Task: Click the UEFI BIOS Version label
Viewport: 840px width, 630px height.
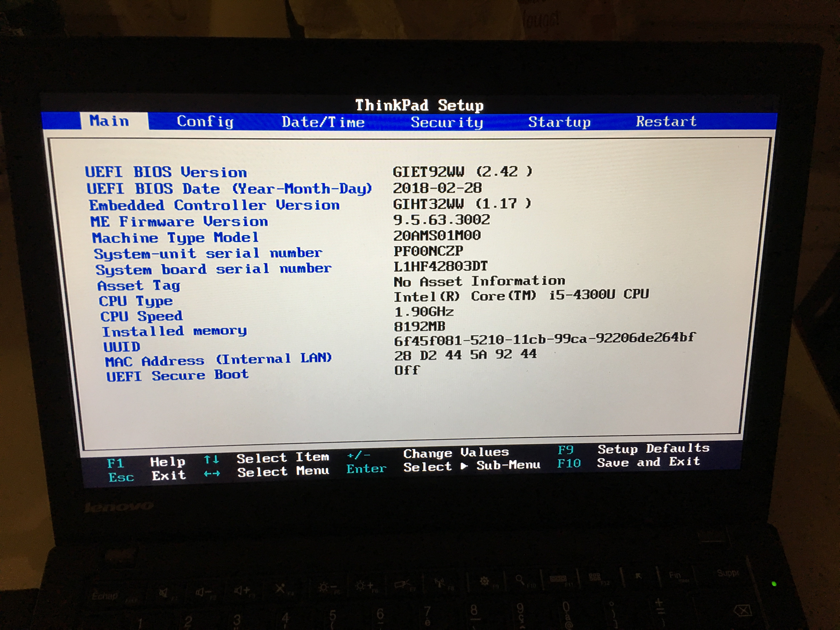Action: [166, 172]
